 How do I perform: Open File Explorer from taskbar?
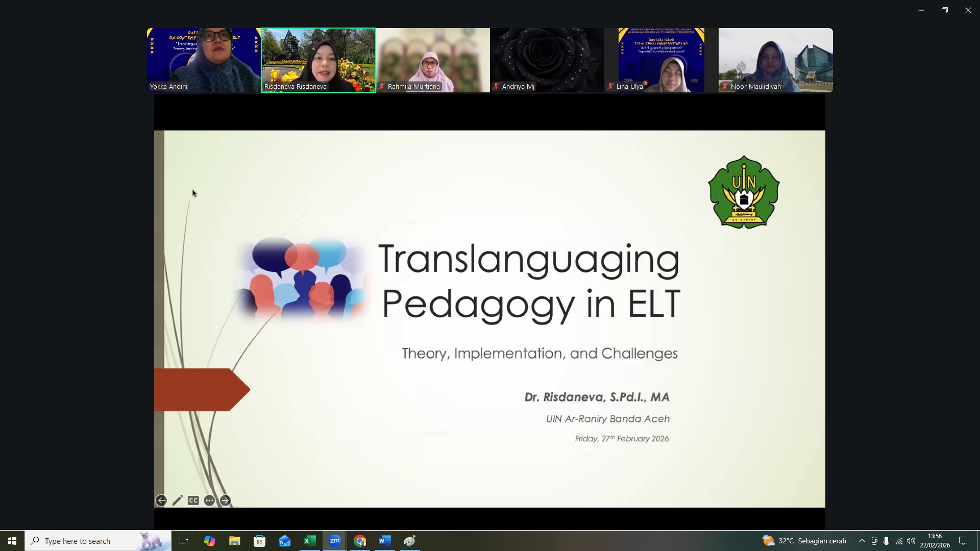(x=234, y=541)
